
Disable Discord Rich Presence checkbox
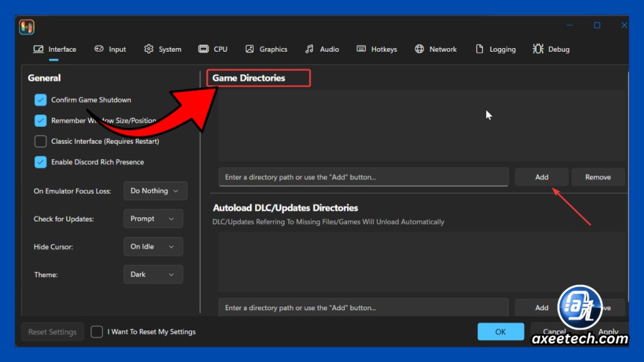[40, 162]
